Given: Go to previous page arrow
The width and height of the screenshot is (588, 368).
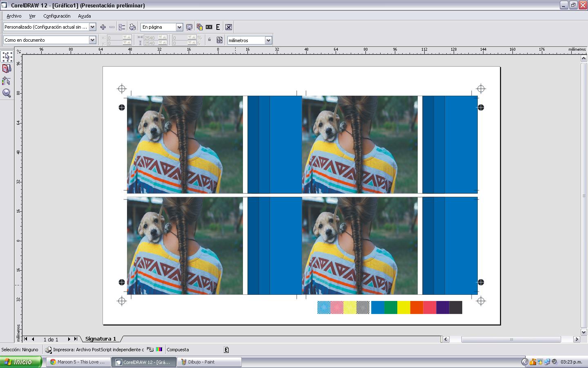Looking at the screenshot, I should (x=33, y=339).
